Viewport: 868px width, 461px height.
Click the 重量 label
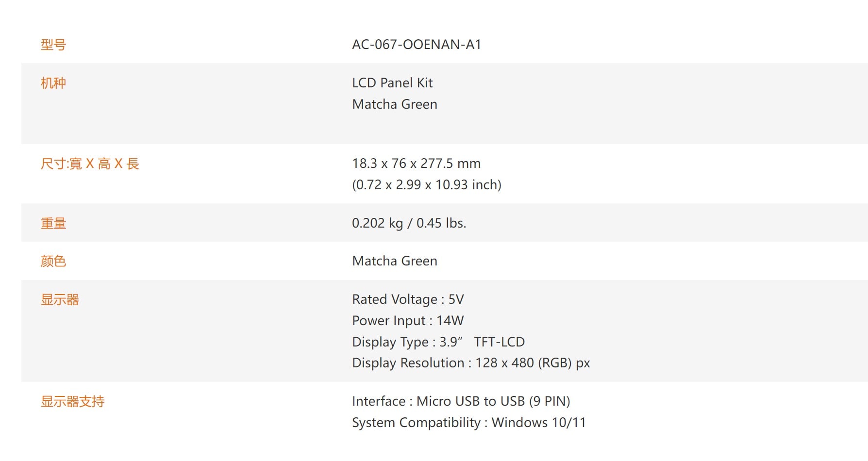click(53, 223)
